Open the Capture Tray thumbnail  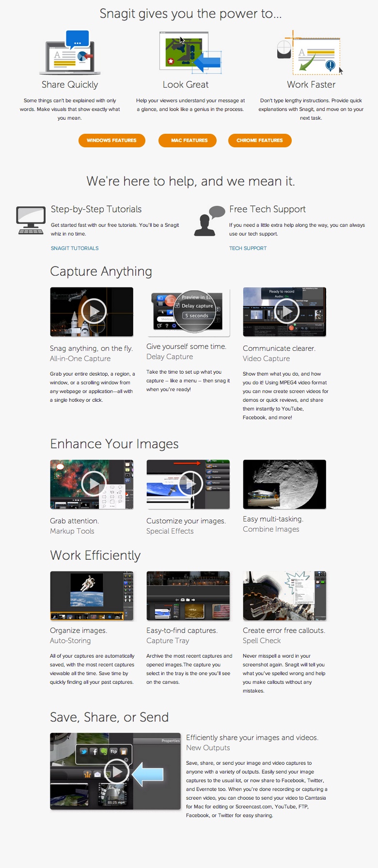pos(188,596)
